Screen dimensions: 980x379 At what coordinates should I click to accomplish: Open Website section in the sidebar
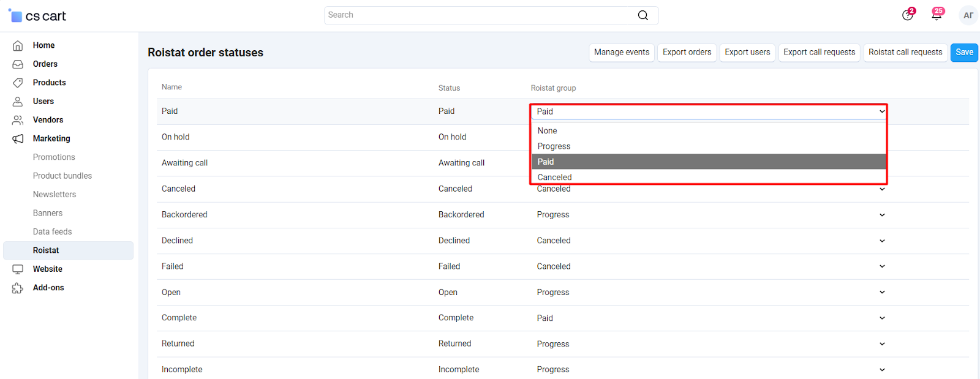pyautogui.click(x=48, y=269)
